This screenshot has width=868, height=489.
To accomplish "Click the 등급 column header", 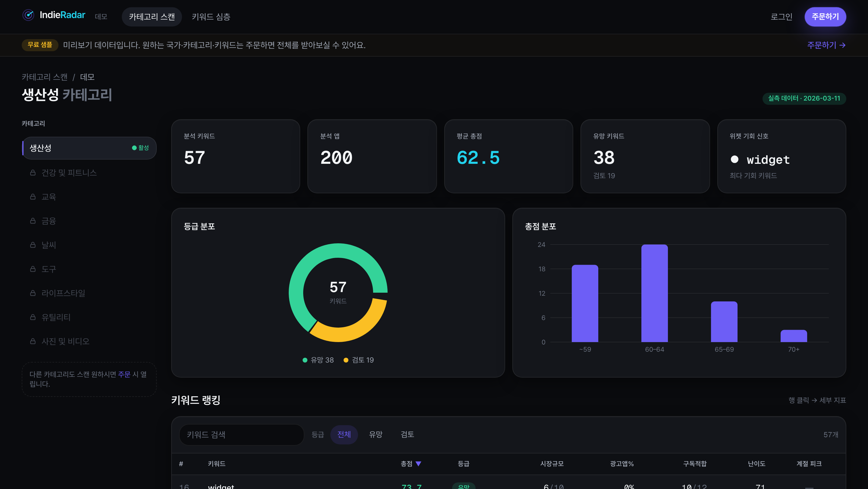I will click(464, 464).
